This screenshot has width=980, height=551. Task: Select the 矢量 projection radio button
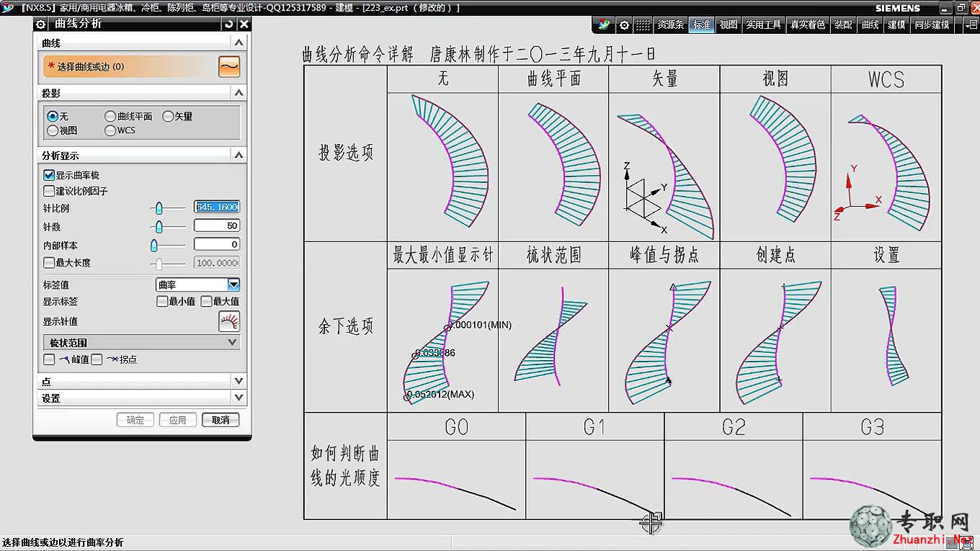pos(168,116)
